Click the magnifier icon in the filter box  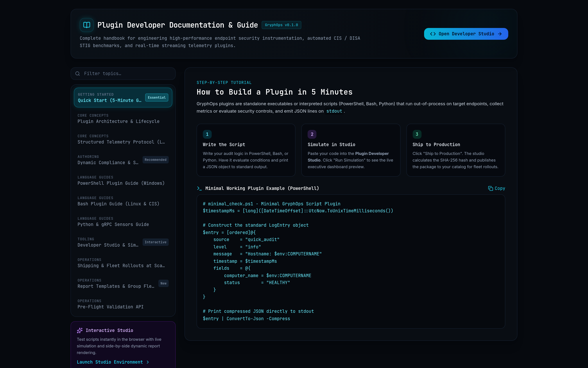78,73
